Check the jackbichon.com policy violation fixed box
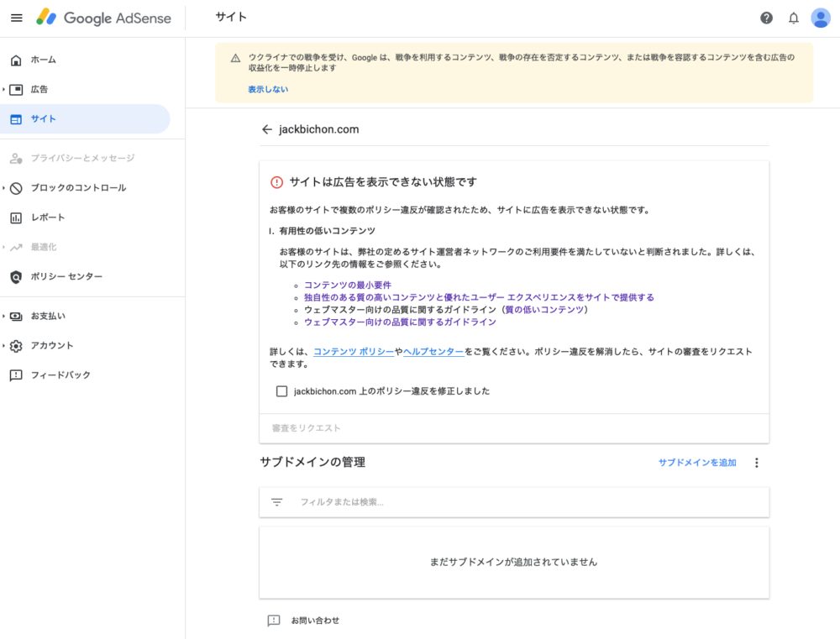Screen dimensions: 840x639 point(281,391)
